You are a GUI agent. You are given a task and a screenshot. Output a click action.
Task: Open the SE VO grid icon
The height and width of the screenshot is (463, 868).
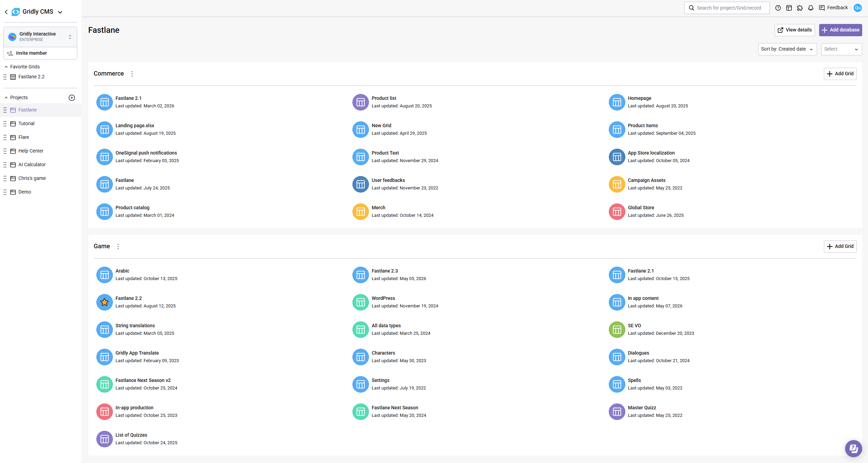pyautogui.click(x=617, y=330)
